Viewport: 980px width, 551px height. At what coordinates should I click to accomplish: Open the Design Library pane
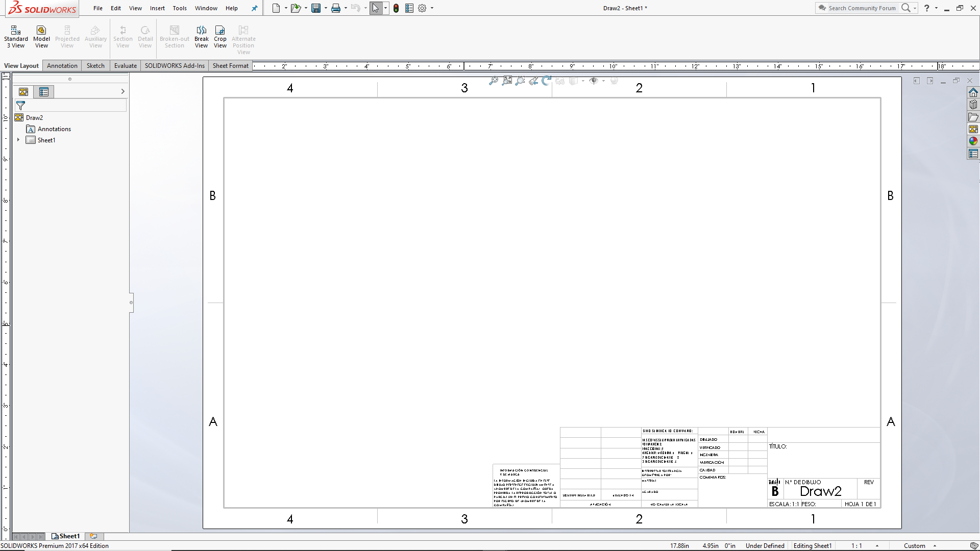(x=973, y=104)
